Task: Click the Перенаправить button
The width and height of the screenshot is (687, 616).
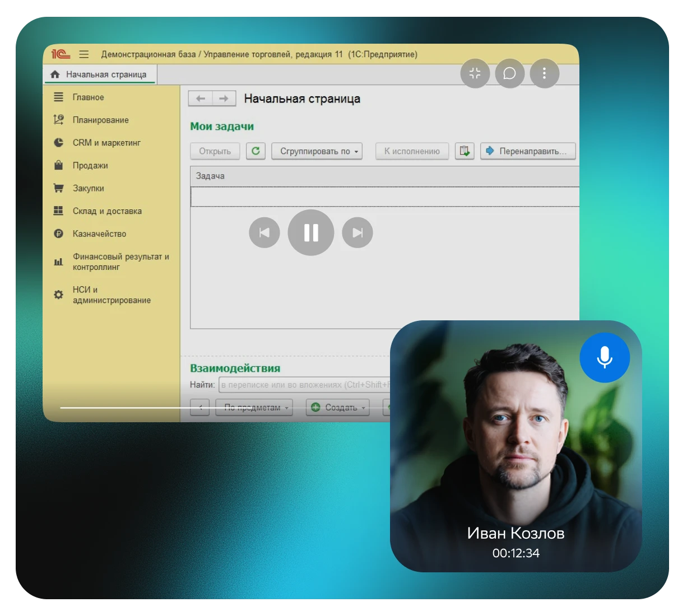Action: pyautogui.click(x=527, y=151)
